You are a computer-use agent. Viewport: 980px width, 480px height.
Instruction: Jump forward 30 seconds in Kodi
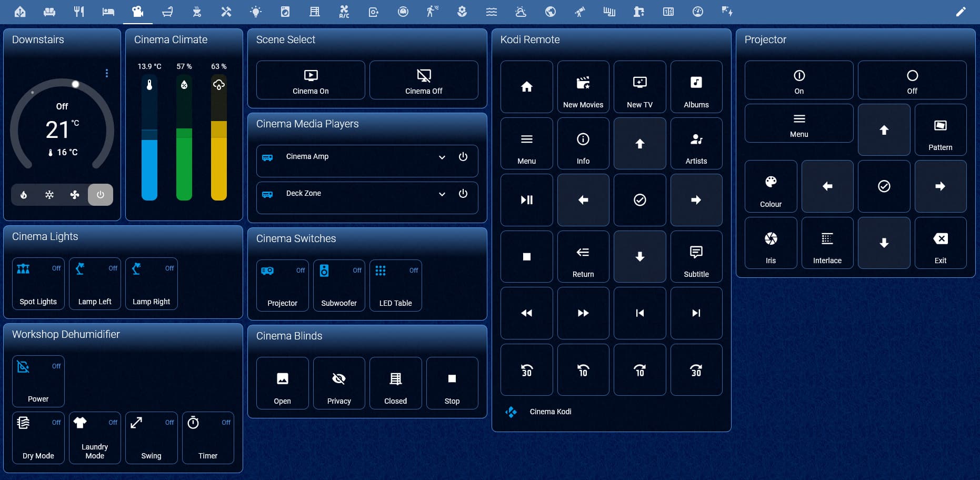click(696, 369)
